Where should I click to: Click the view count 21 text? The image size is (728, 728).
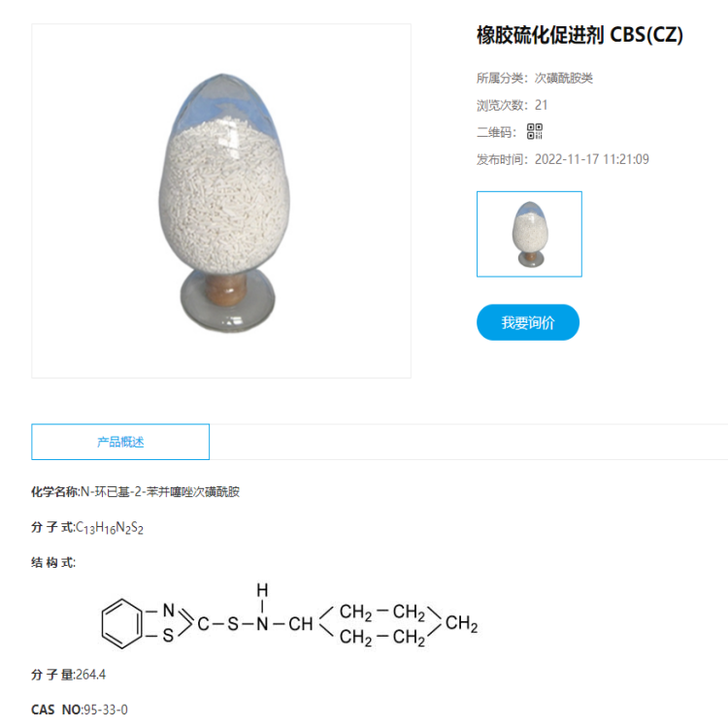541,105
